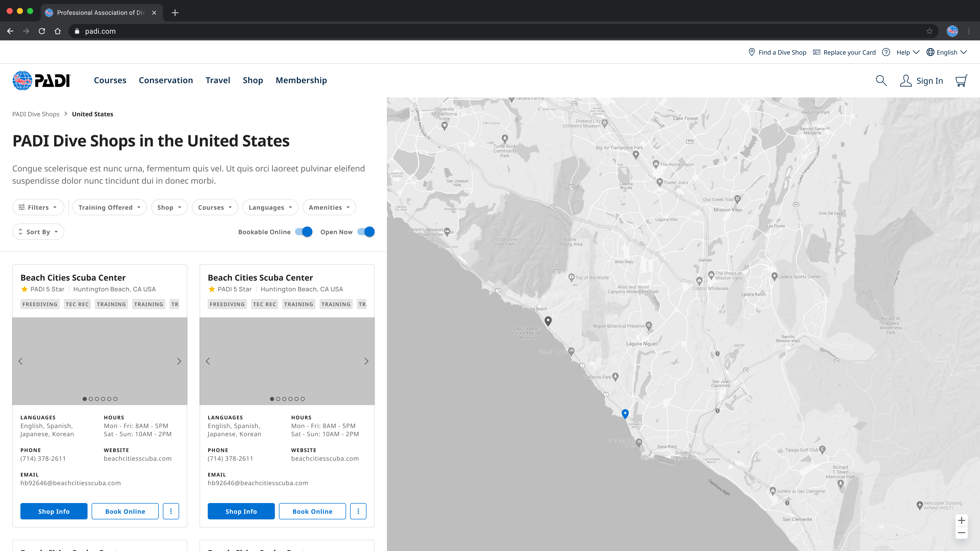Screen dimensions: 980x551
Task: Select first carousel dot on second card
Action: tap(272, 399)
